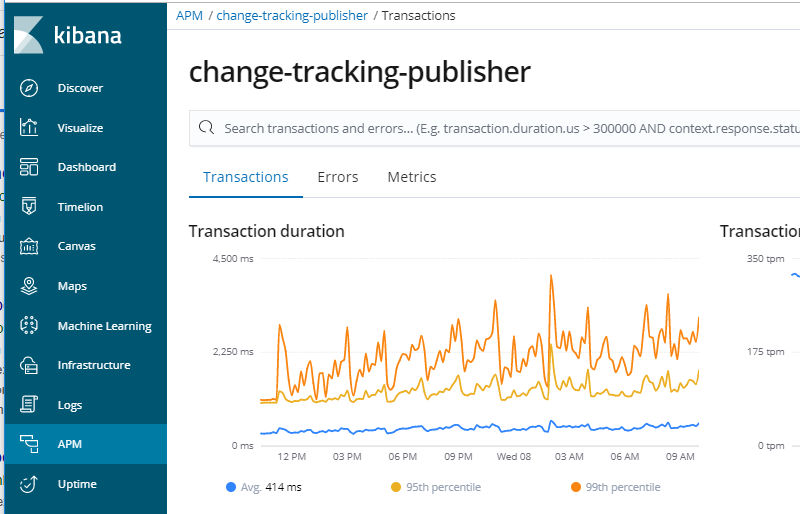Click the search magnifier icon
Viewport: 800px width, 514px height.
tap(206, 127)
